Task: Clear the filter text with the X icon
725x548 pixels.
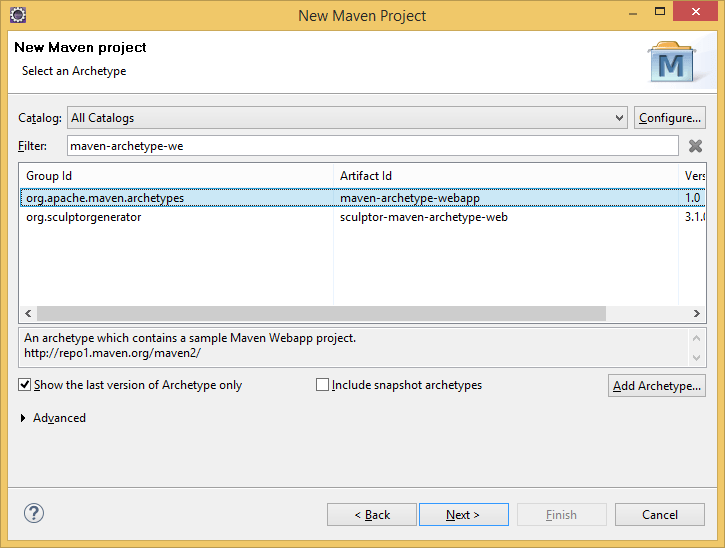Action: pyautogui.click(x=695, y=146)
